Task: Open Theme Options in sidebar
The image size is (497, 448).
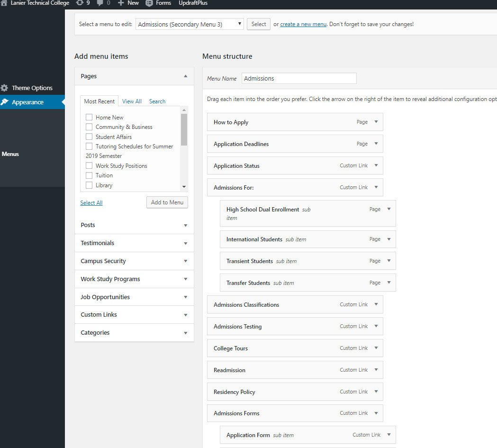Action: point(32,88)
